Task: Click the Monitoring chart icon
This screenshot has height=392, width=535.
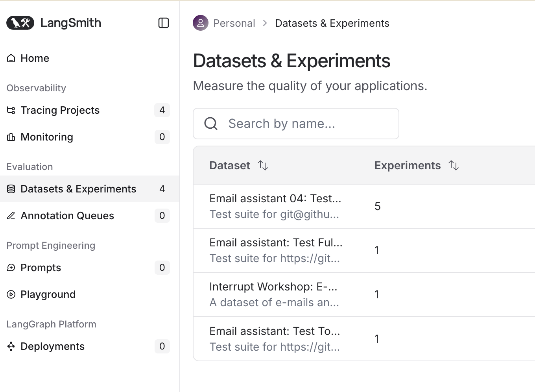Action: point(11,137)
